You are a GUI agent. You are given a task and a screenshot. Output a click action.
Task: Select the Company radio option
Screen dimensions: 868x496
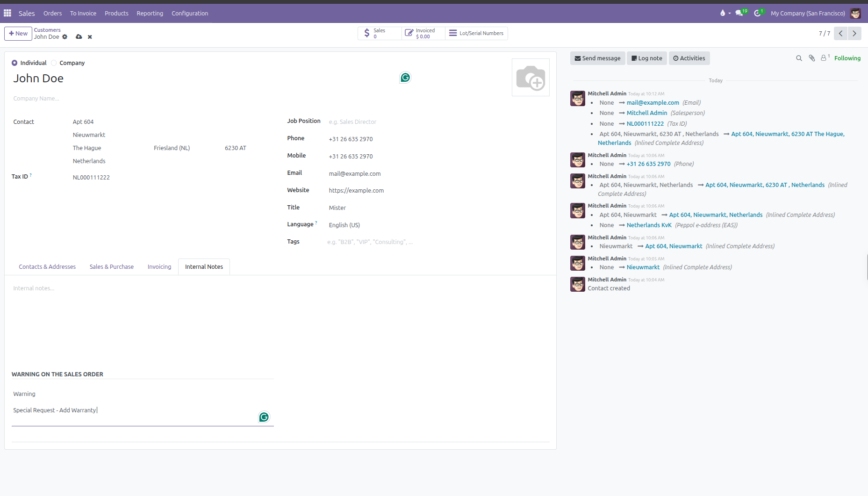(54, 63)
